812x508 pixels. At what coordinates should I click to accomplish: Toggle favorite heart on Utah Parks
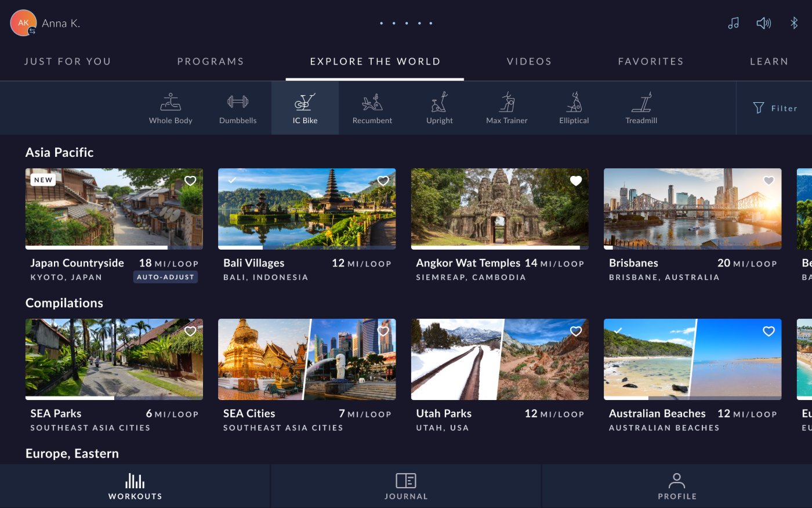click(x=576, y=331)
